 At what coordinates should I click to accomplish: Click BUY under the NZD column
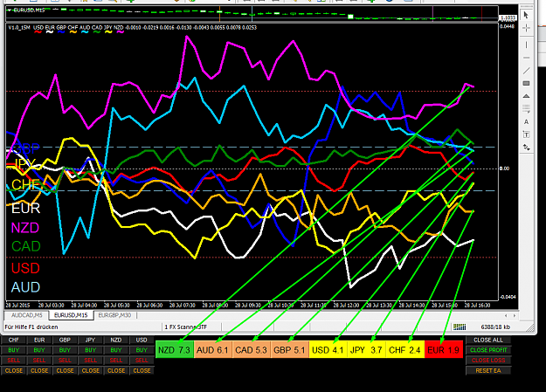tap(116, 350)
